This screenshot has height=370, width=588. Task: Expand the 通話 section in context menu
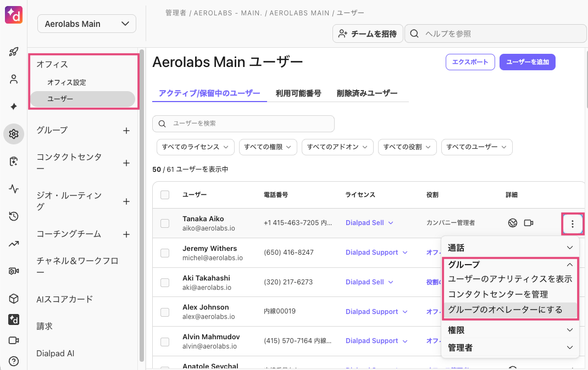pos(511,248)
